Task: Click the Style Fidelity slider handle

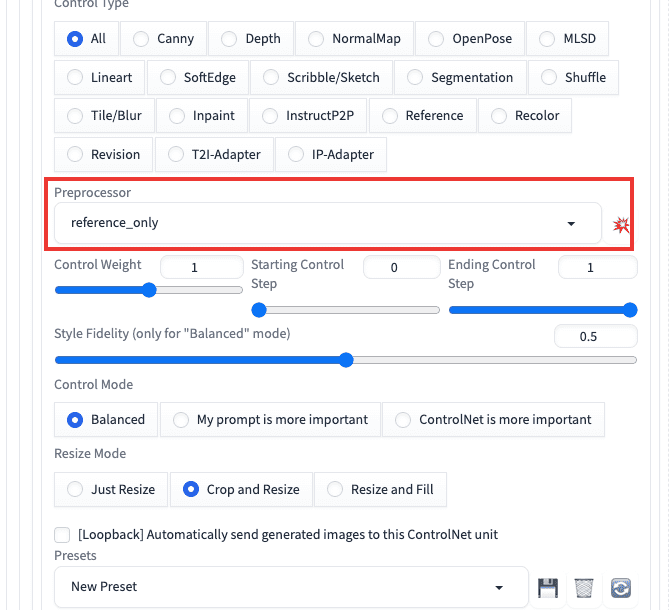Action: point(346,360)
